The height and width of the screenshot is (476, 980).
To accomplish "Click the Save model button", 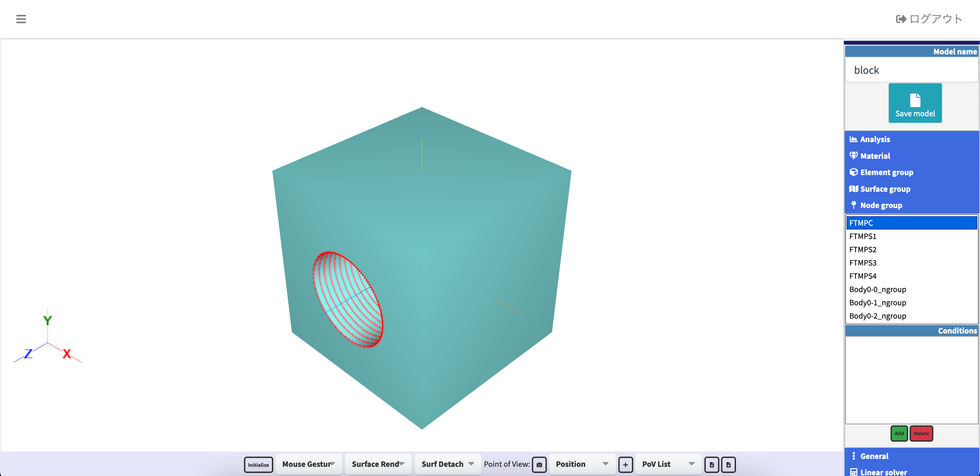I will (915, 103).
